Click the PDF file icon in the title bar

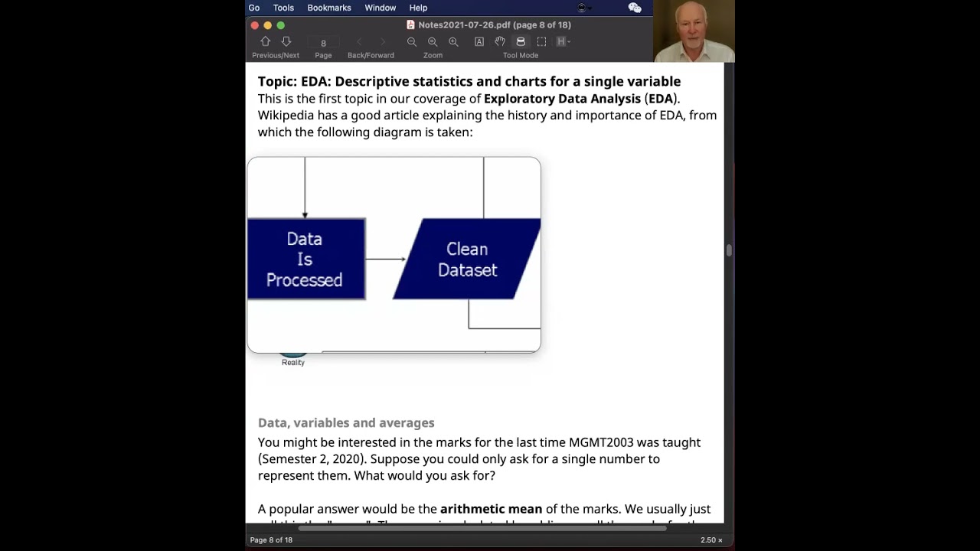[x=411, y=24]
